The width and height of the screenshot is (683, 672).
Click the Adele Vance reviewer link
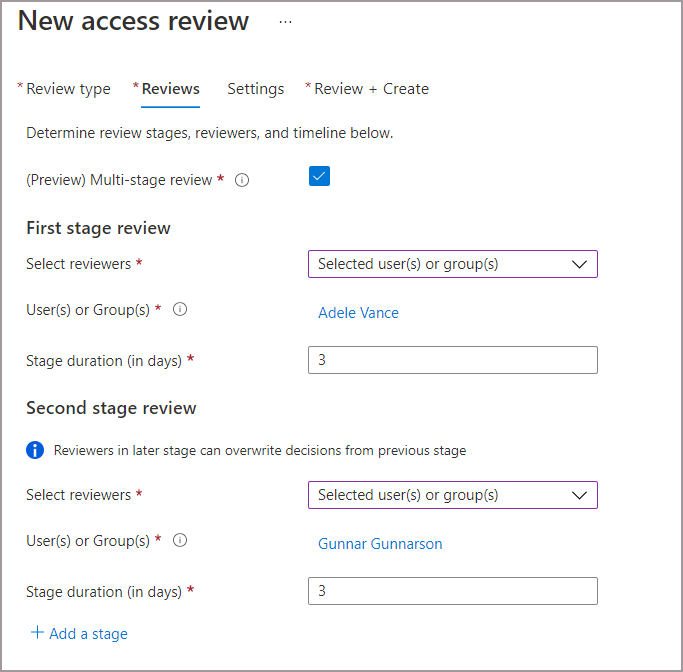[x=358, y=313]
